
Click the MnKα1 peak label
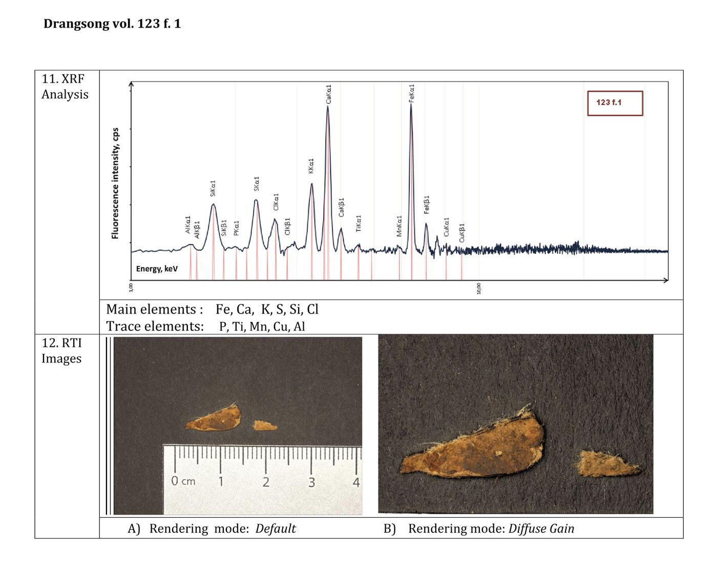click(x=399, y=226)
